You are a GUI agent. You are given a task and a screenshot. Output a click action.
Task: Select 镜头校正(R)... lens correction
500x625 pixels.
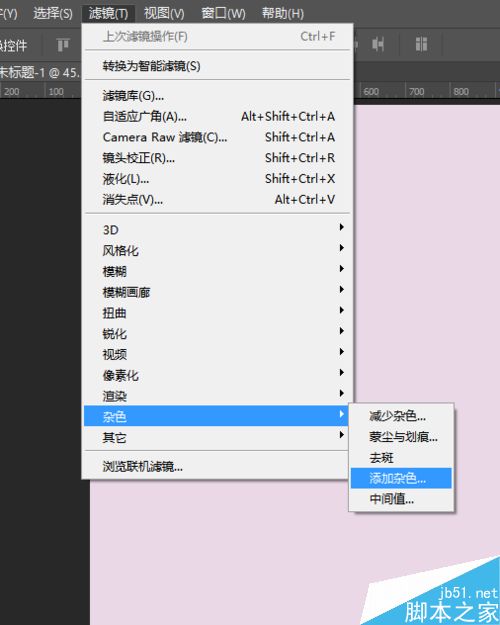tap(217, 158)
